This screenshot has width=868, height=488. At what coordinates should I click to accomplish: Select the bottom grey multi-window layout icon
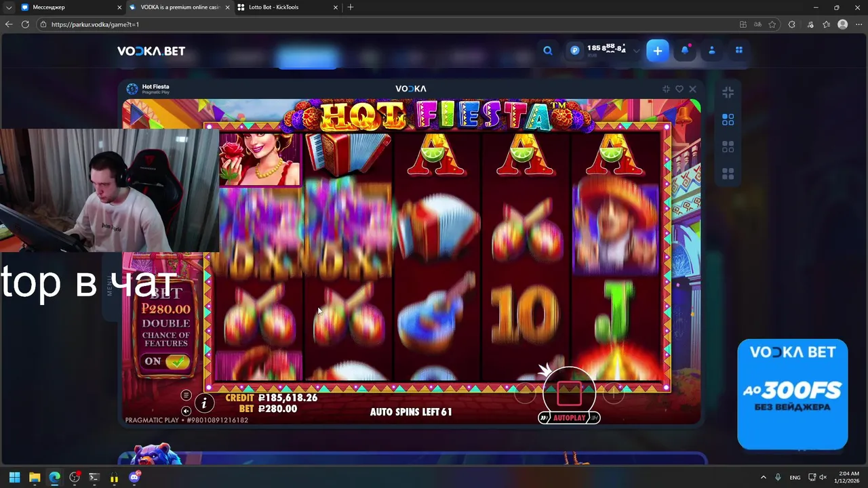[x=728, y=174]
